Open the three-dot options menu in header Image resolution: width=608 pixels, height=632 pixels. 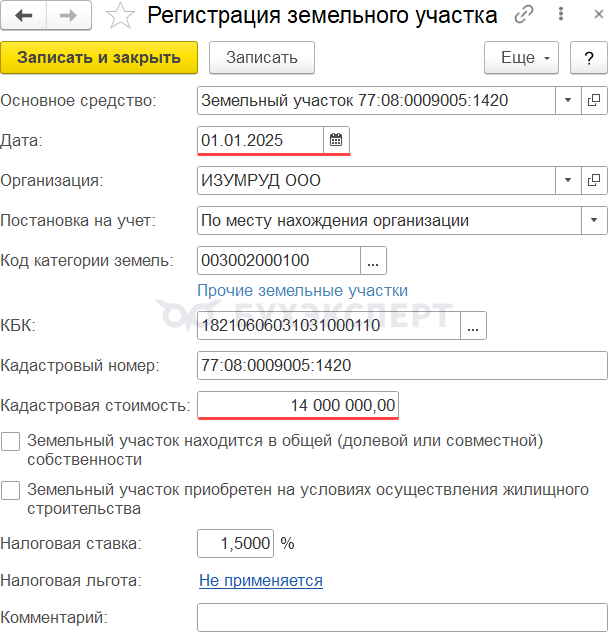[x=561, y=14]
